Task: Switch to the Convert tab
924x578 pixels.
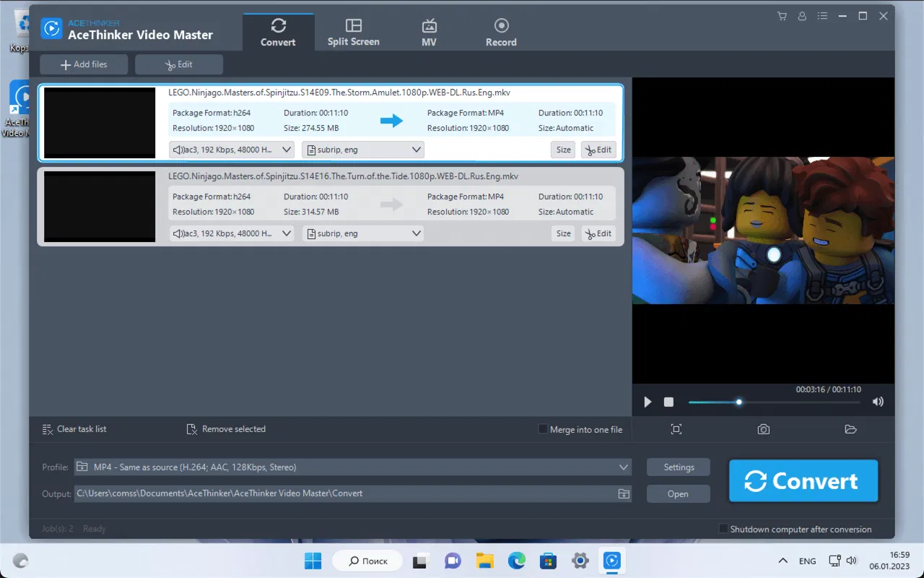Action: [278, 33]
